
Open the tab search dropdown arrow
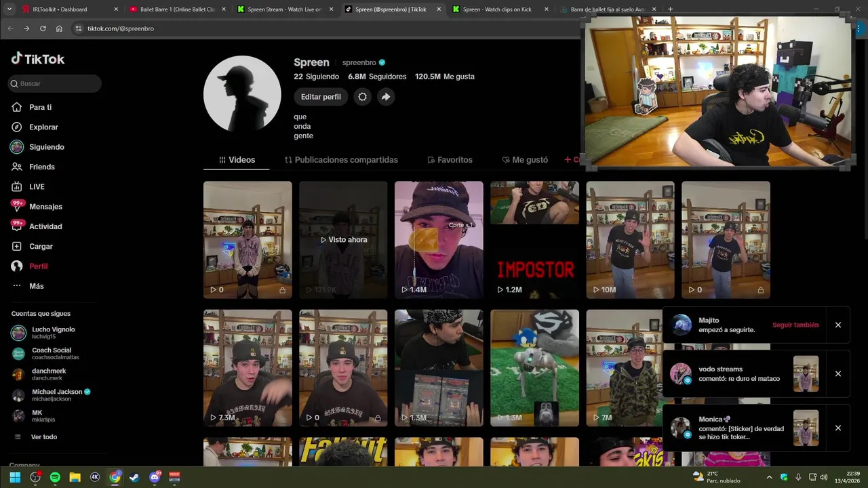click(x=9, y=9)
